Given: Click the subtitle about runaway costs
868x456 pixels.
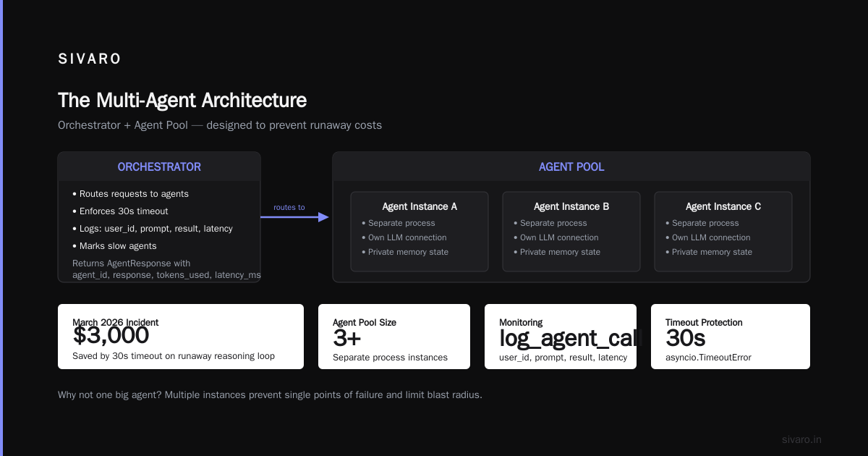Looking at the screenshot, I should [220, 125].
